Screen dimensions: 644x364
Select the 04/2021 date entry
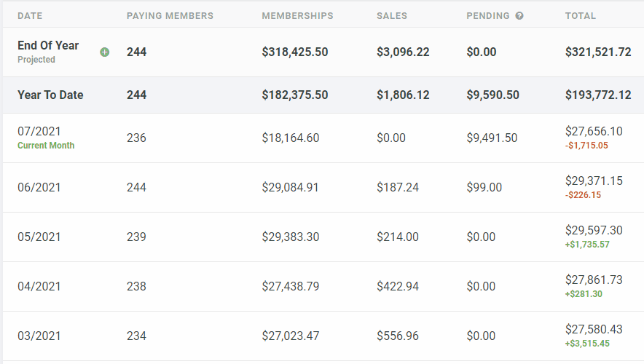pos(39,286)
